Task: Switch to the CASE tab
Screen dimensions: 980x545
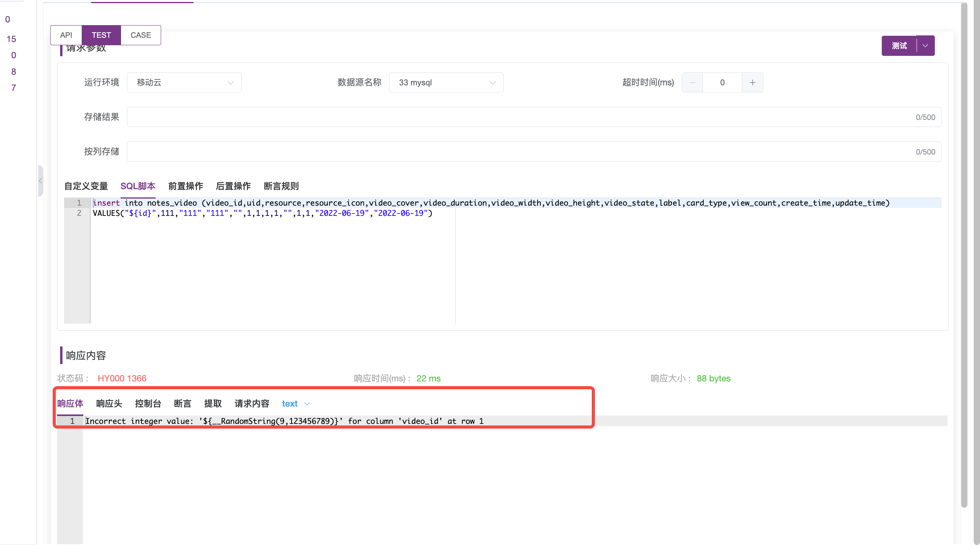Action: [x=141, y=35]
